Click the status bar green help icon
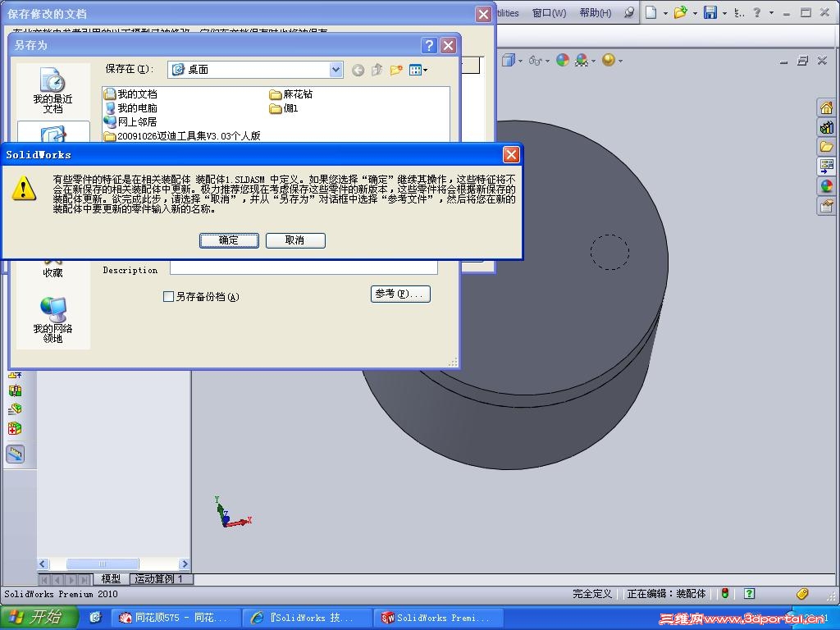The height and width of the screenshot is (630, 840). [x=750, y=593]
